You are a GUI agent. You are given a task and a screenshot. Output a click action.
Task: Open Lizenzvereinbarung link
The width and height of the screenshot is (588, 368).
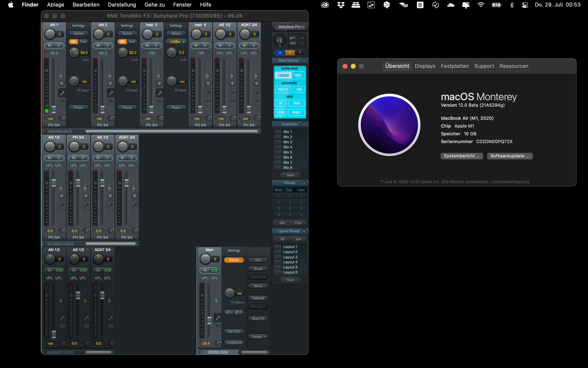510,182
